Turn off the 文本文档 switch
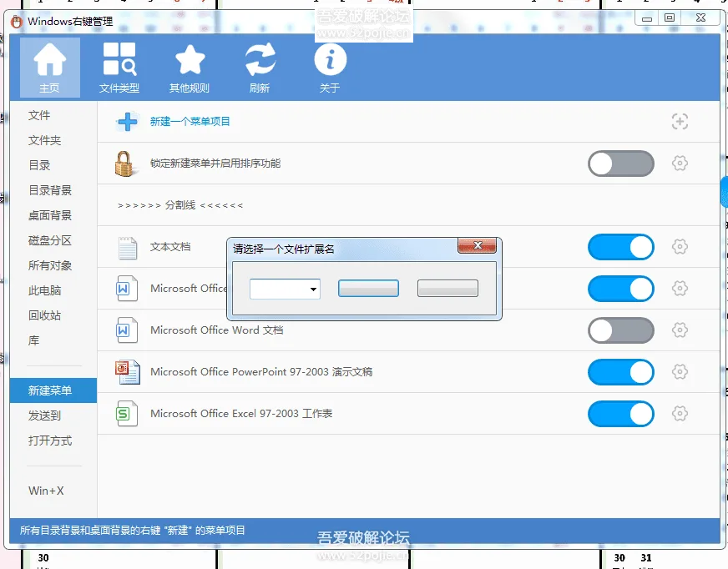The height and width of the screenshot is (569, 728). coord(621,247)
